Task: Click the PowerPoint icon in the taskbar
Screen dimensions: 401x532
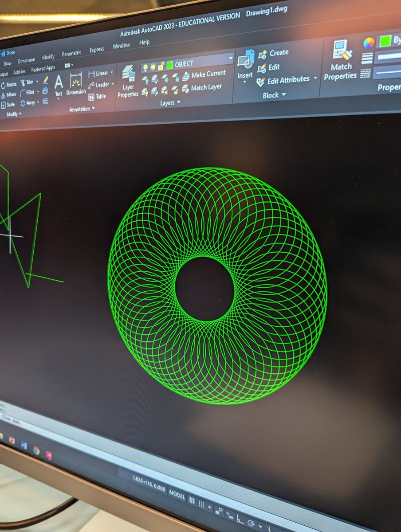Action: [x=12, y=440]
